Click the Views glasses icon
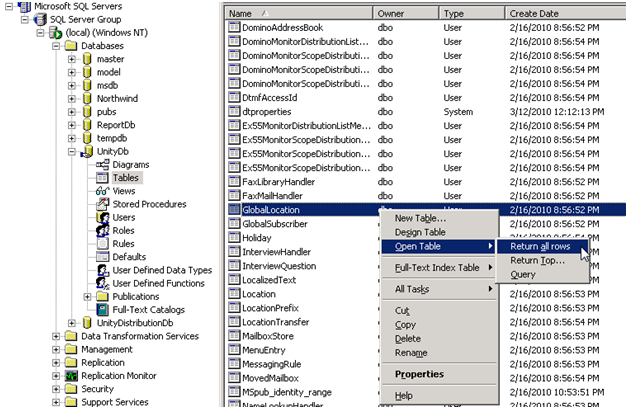This screenshot has height=409, width=628. click(x=103, y=191)
